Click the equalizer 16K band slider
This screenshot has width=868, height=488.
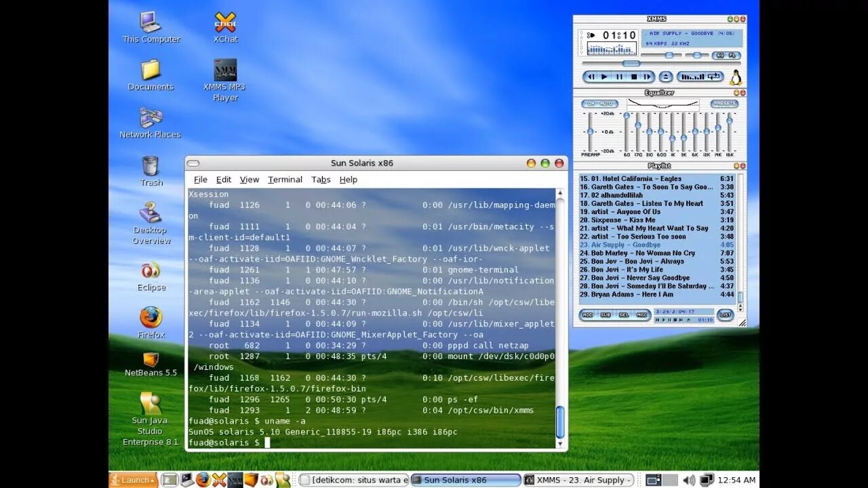[x=730, y=132]
